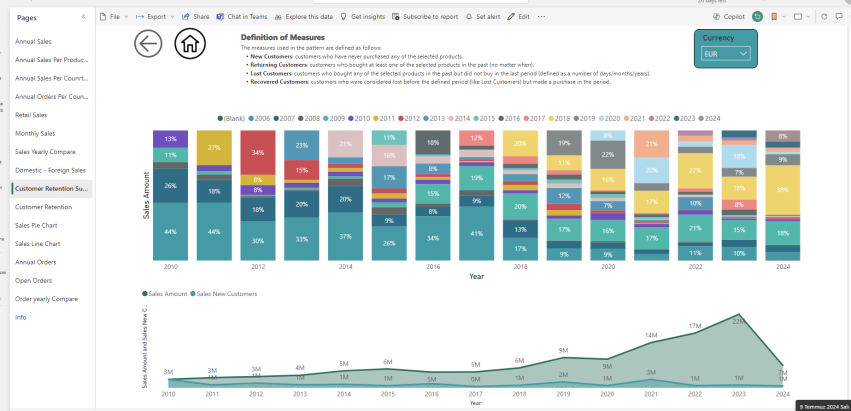Open Copilot from the toolbar
Image resolution: width=851 pixels, height=411 pixels.
(729, 17)
